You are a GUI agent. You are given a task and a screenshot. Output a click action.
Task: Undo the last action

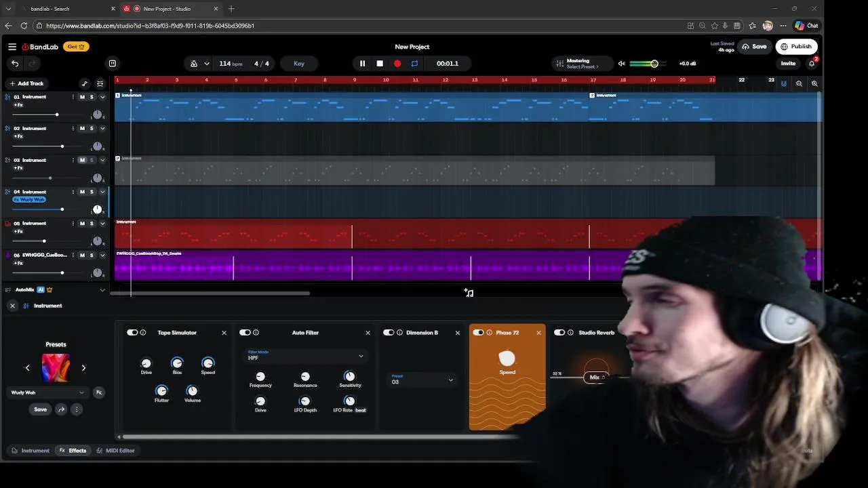[15, 64]
